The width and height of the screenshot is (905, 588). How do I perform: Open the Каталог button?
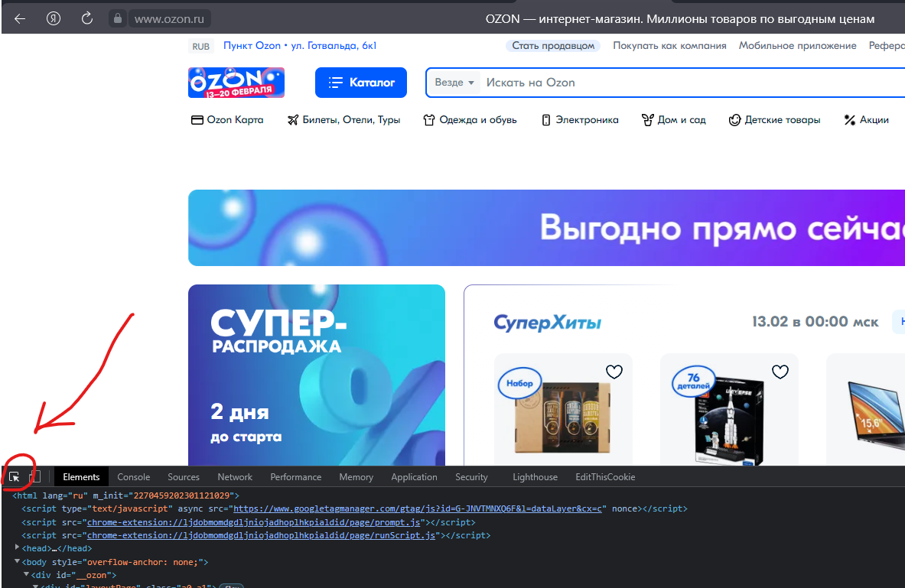point(361,83)
